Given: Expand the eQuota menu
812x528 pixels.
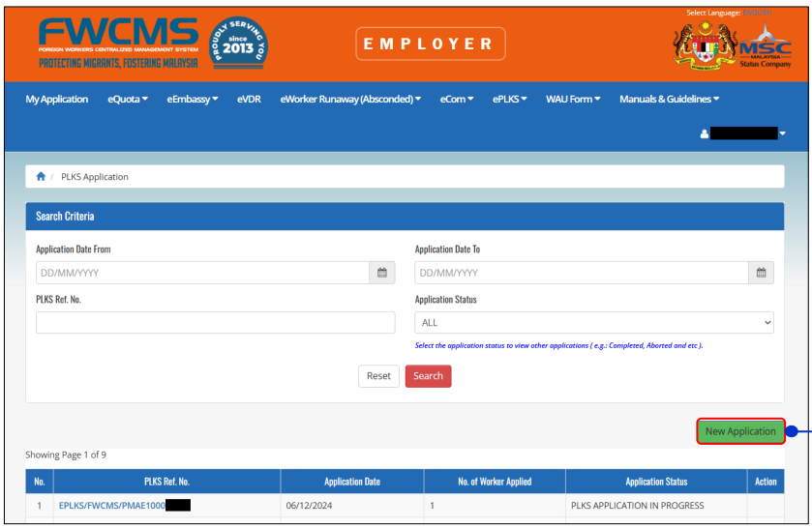Looking at the screenshot, I should click(128, 99).
